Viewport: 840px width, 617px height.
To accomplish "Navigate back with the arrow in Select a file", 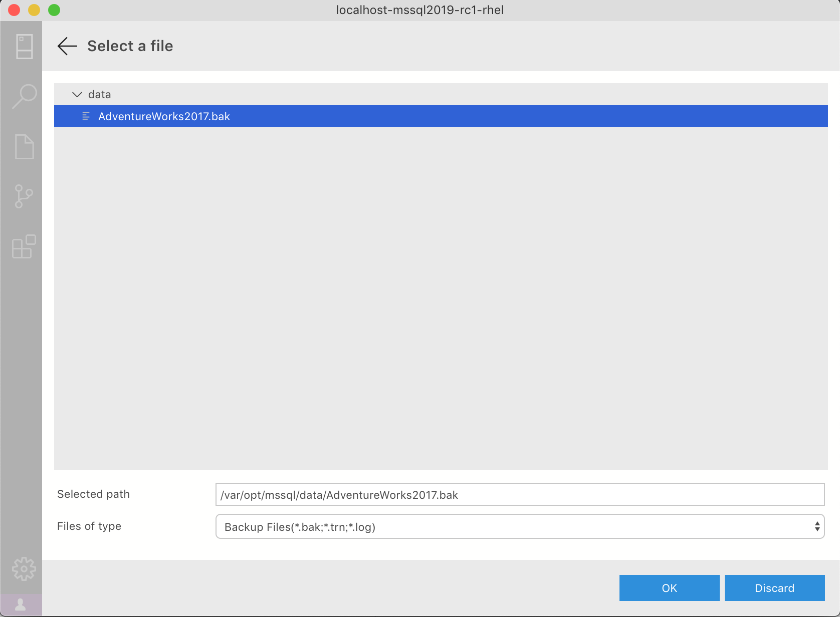I will pos(67,46).
